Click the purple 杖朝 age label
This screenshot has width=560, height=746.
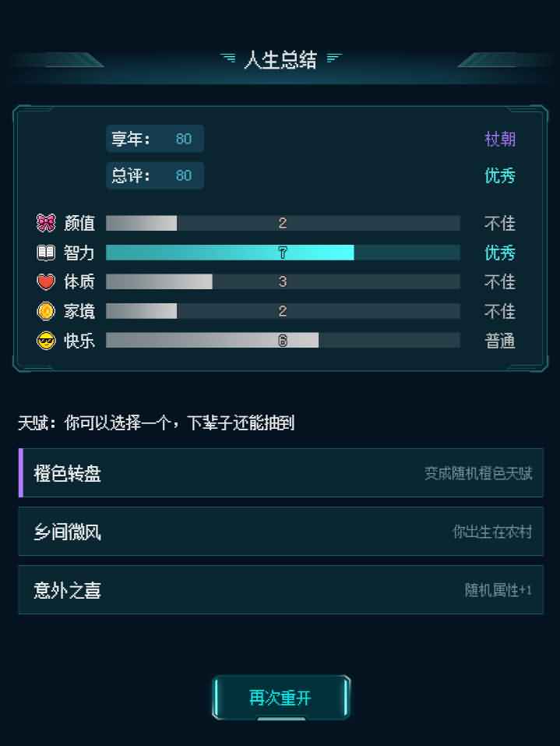(499, 139)
